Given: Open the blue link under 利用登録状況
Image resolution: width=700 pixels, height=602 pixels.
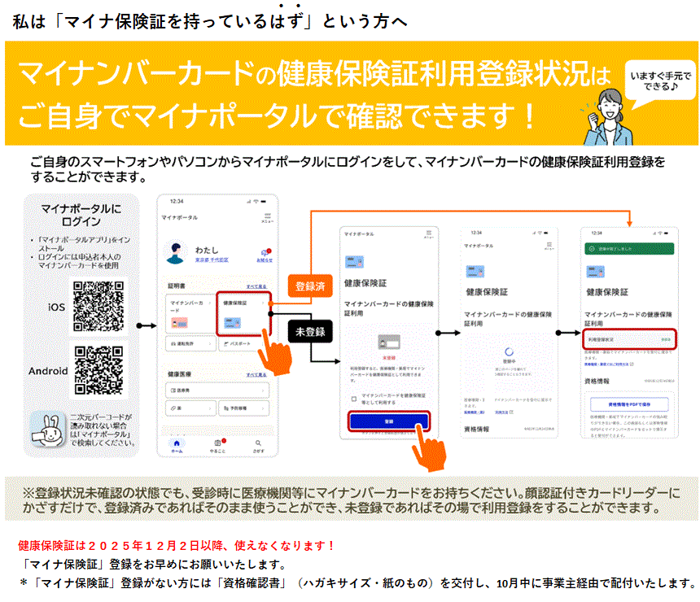Looking at the screenshot, I should tap(609, 364).
